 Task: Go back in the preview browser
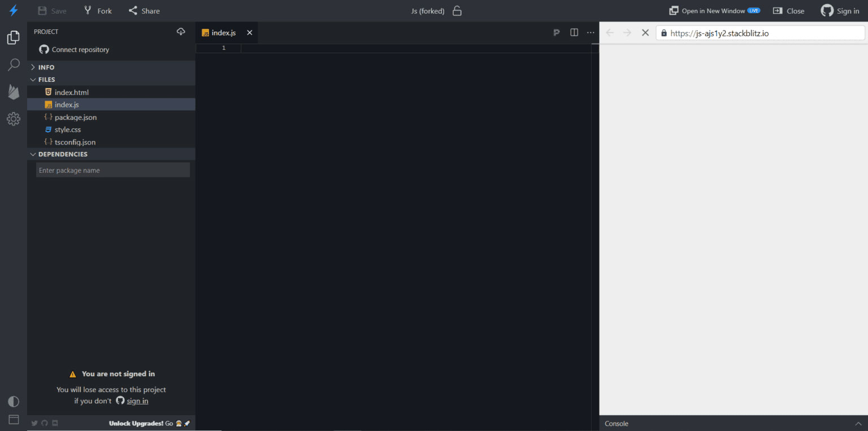(x=610, y=33)
